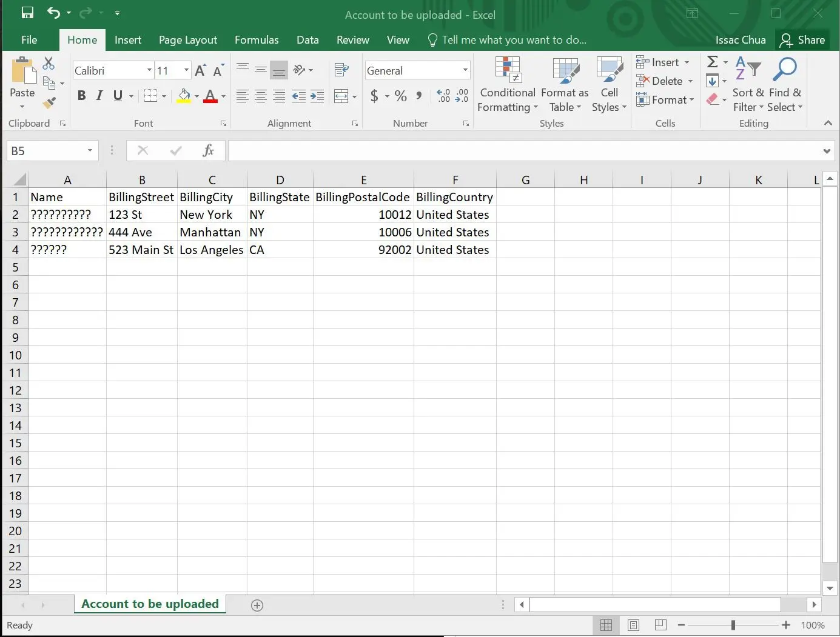Toggle Wrap Text button

click(341, 70)
